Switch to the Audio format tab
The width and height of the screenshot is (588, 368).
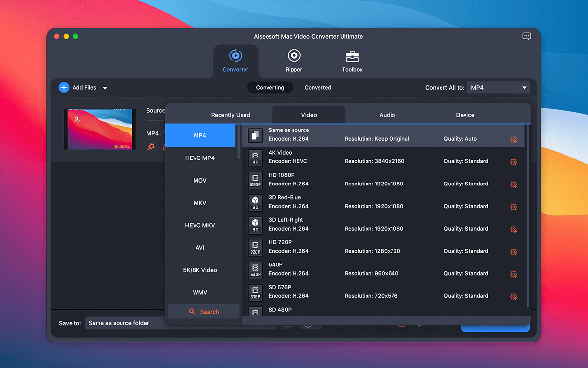coord(387,115)
